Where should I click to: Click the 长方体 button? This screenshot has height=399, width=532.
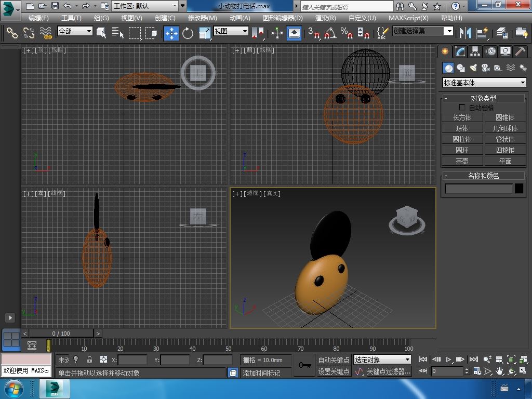(x=462, y=118)
